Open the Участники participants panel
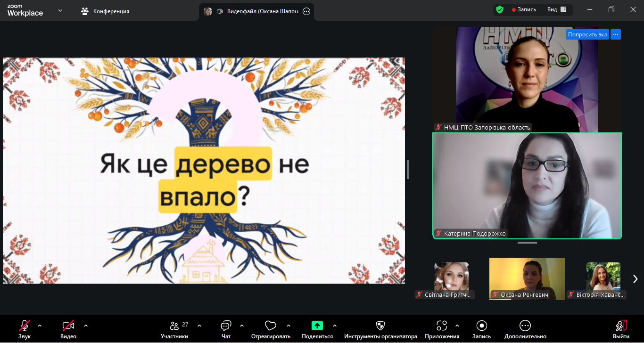This screenshot has height=343, width=644. click(x=174, y=326)
